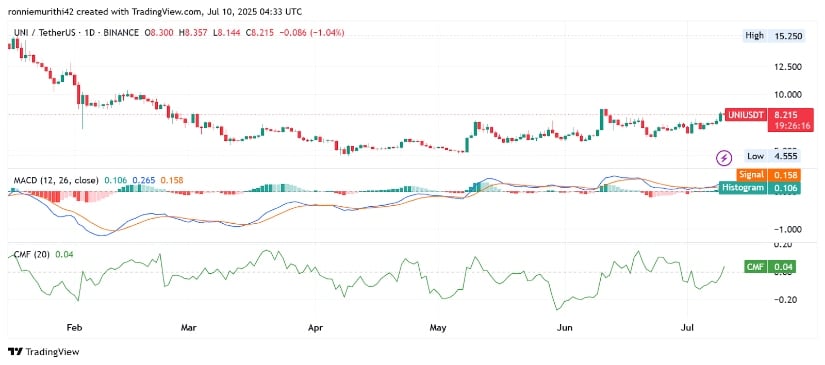Click the May date axis label
825x365 pixels.
point(438,328)
